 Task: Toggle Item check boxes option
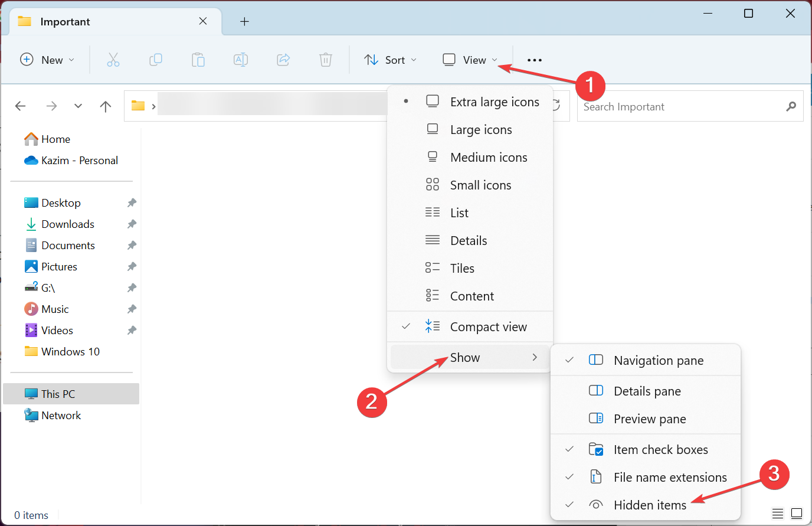click(646, 450)
